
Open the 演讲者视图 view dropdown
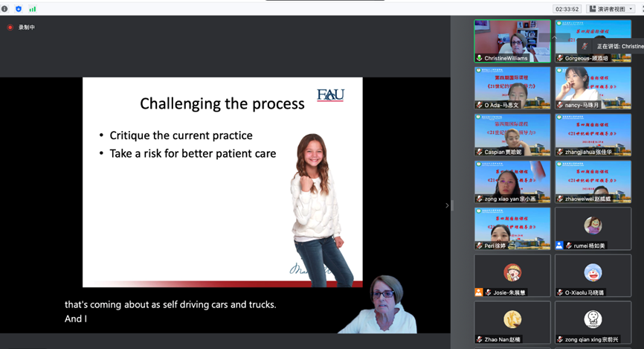click(611, 9)
